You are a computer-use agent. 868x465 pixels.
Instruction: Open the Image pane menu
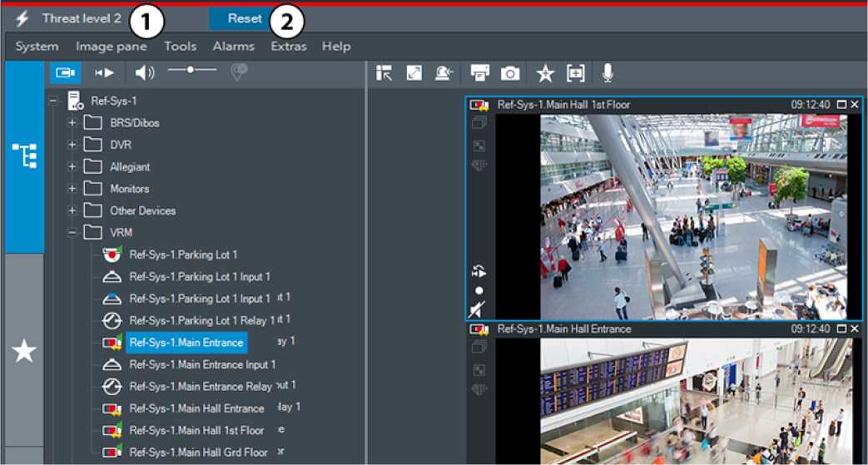point(111,47)
